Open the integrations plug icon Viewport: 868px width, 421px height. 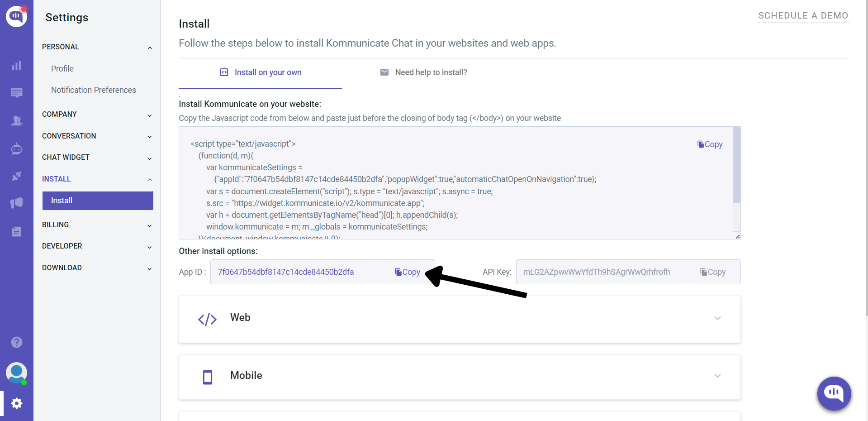(17, 176)
